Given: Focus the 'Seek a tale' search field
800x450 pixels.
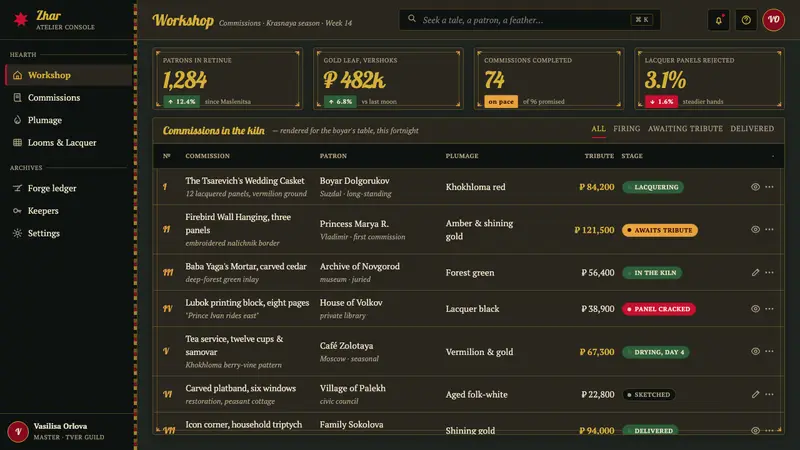Looking at the screenshot, I should 530,20.
